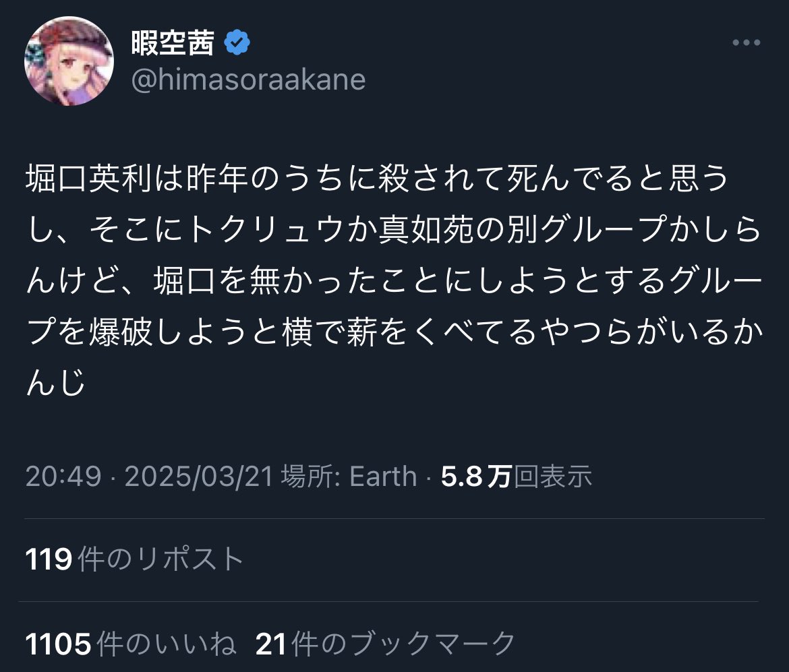Image resolution: width=789 pixels, height=672 pixels.
Task: Open the more options three-dot menu
Action: pos(746,43)
